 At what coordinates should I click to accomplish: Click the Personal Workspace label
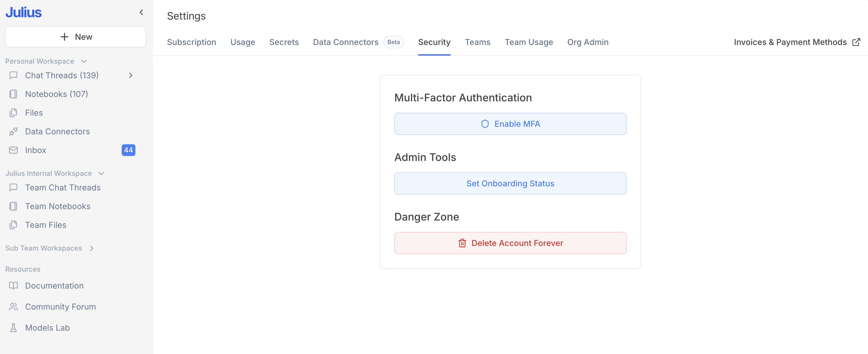(40, 61)
